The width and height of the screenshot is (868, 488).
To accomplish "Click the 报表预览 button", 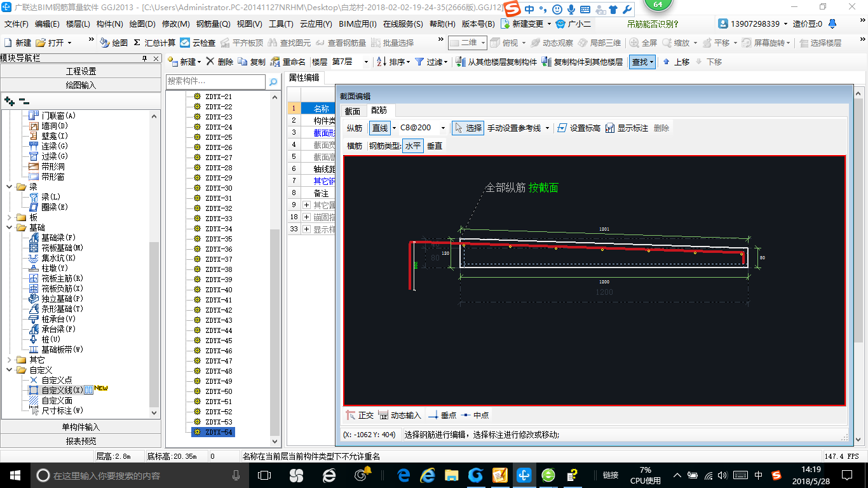I will (x=81, y=441).
